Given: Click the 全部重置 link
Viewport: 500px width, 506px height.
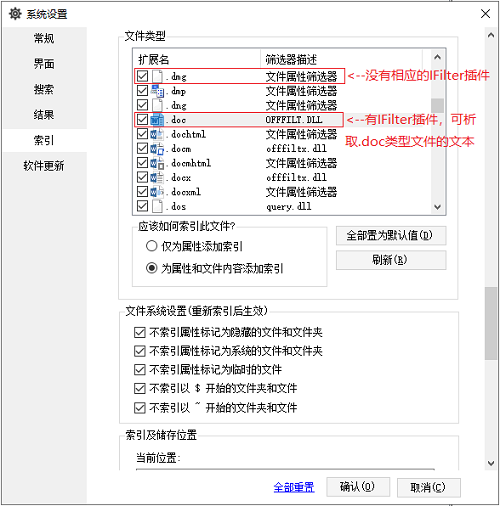Looking at the screenshot, I should pyautogui.click(x=294, y=487).
